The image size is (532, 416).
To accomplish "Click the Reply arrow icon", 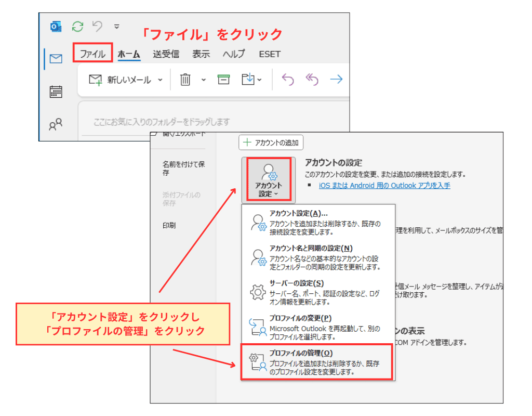I will (287, 80).
